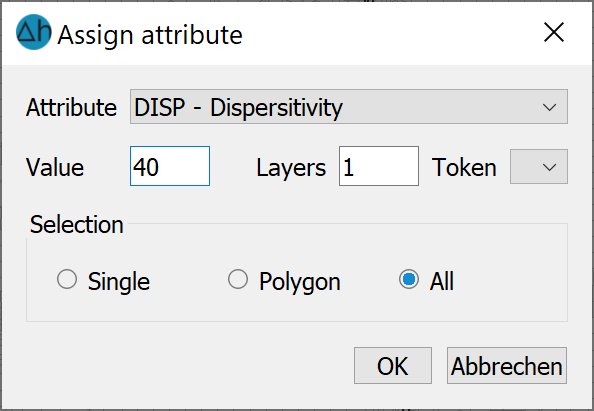
Task: Focus the Layers input field containing 1
Action: tap(379, 166)
